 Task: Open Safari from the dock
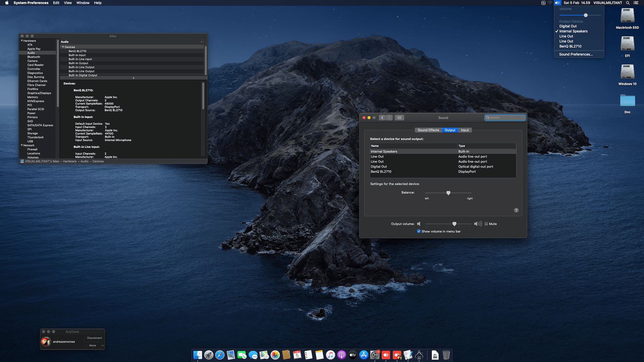(220, 355)
